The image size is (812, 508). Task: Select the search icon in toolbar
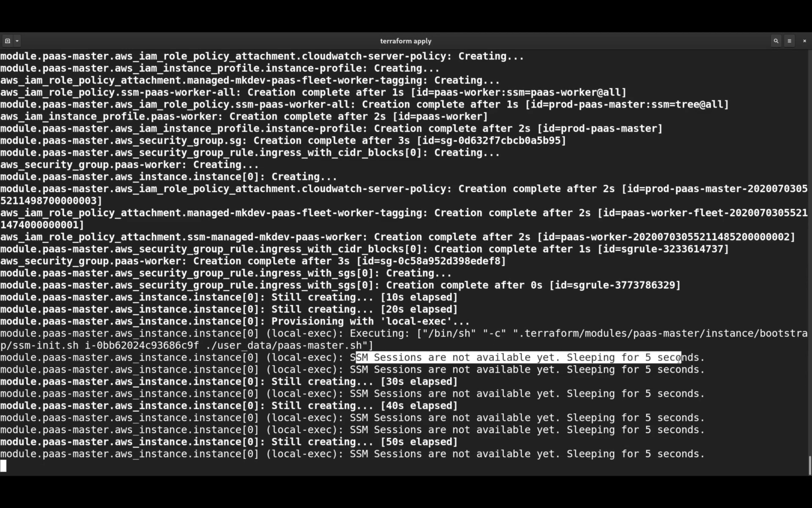pyautogui.click(x=776, y=40)
